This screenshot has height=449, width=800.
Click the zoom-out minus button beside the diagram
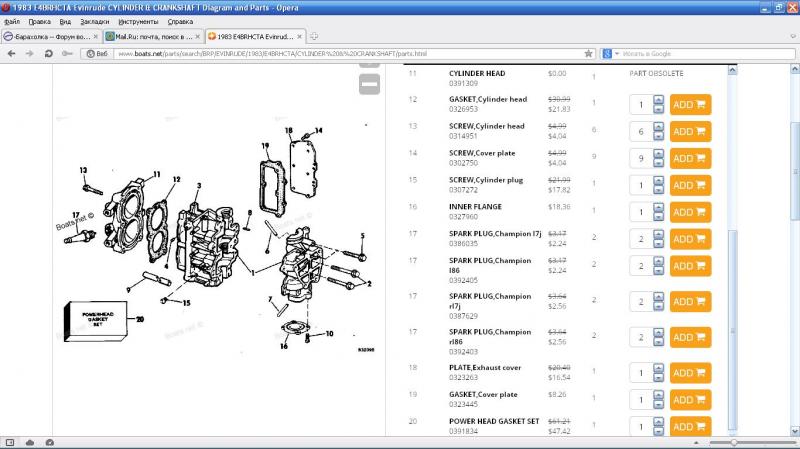[369, 85]
